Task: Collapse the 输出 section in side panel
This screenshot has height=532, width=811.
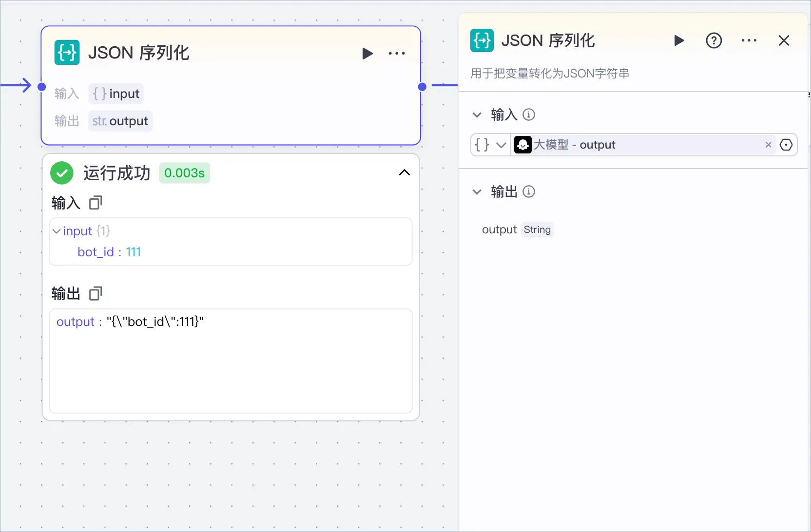Action: pos(477,192)
